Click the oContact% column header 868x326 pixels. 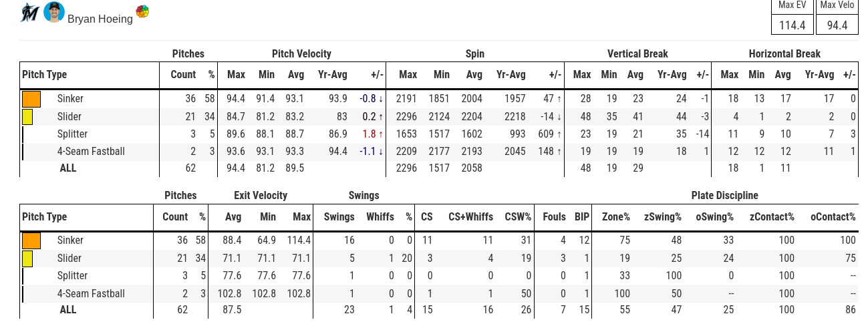(x=833, y=217)
